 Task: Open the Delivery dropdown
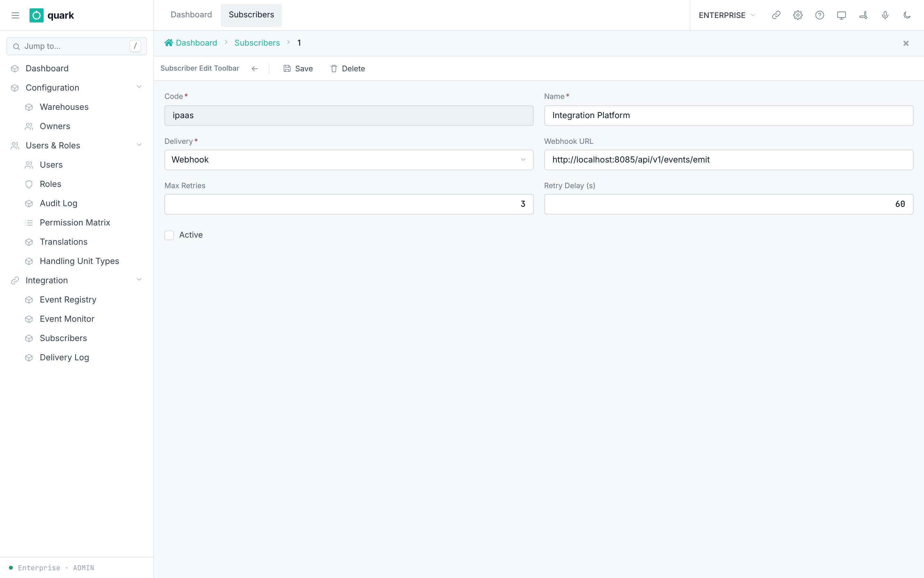pyautogui.click(x=349, y=160)
